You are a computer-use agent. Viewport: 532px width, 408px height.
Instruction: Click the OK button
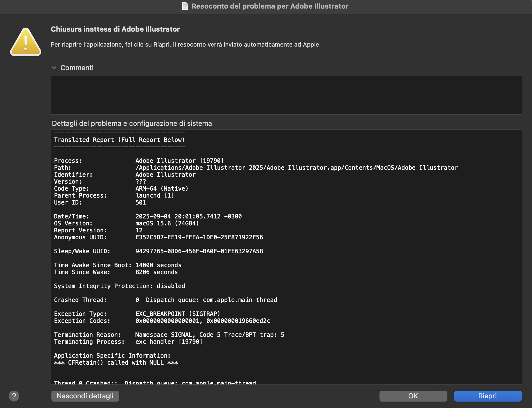coord(413,396)
